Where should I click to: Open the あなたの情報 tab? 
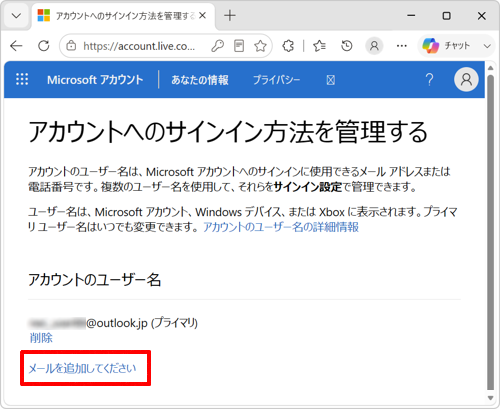tap(200, 80)
